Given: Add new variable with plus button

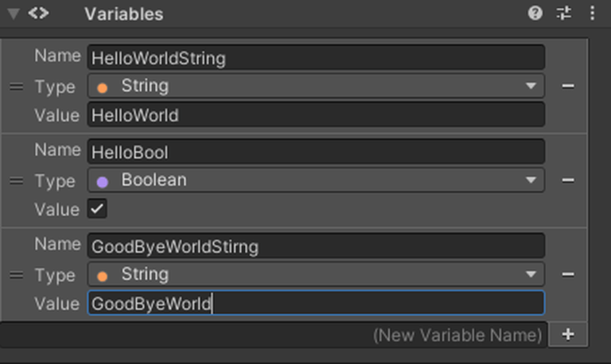Looking at the screenshot, I should (x=568, y=335).
